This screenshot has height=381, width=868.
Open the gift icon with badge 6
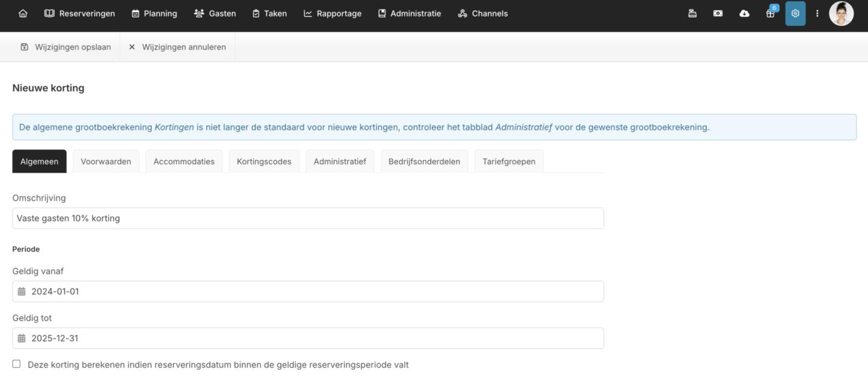click(770, 13)
